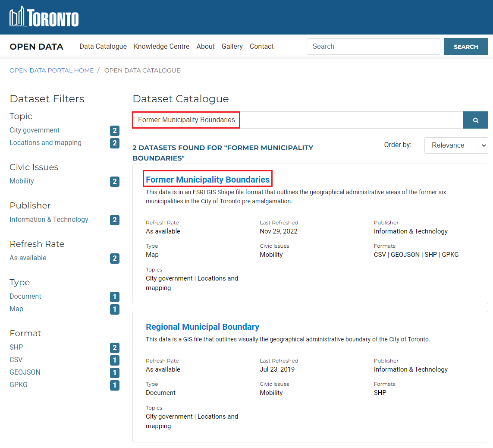
Task: Filter by Information & Technology publisher
Action: pyautogui.click(x=49, y=220)
